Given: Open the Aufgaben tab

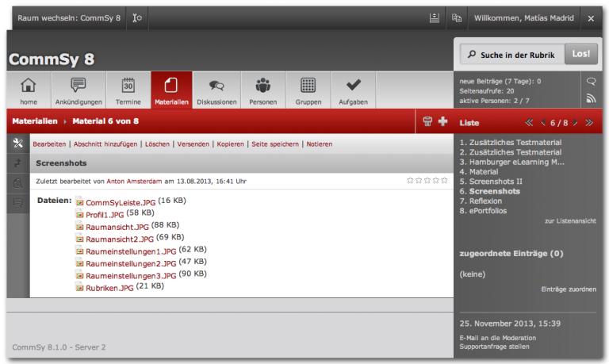Looking at the screenshot, I should [x=353, y=90].
